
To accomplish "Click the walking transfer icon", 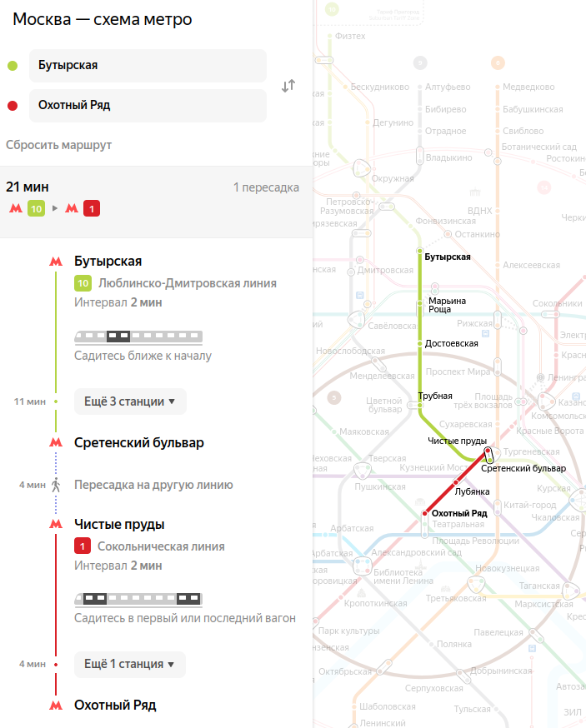I will 56,485.
